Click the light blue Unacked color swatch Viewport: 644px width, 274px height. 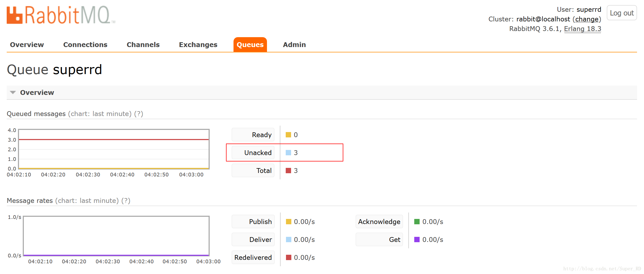pyautogui.click(x=288, y=153)
